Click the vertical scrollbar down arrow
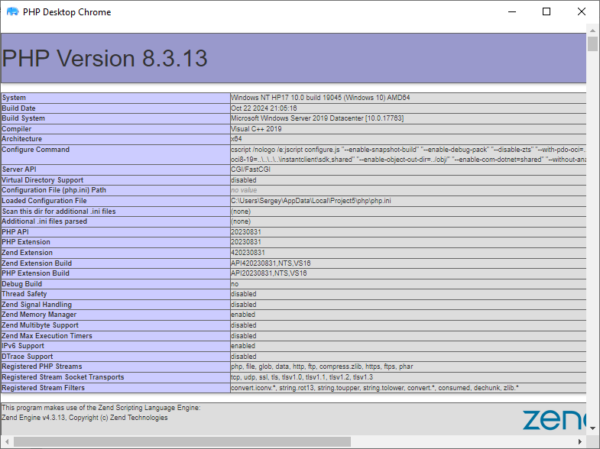600x449 pixels. 593,427
